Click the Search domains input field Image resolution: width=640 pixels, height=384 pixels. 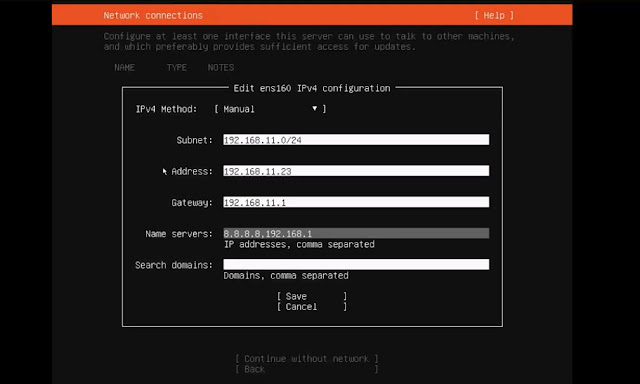click(x=356, y=264)
